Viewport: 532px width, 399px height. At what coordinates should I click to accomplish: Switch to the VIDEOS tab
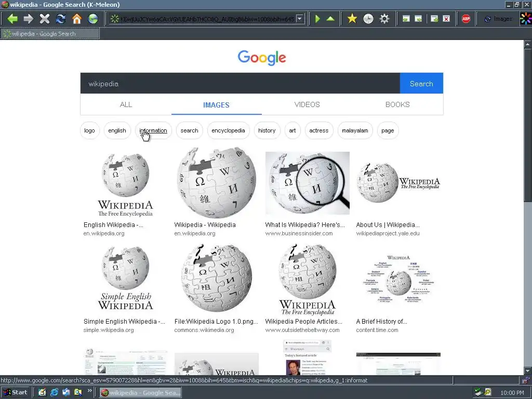[x=307, y=104]
